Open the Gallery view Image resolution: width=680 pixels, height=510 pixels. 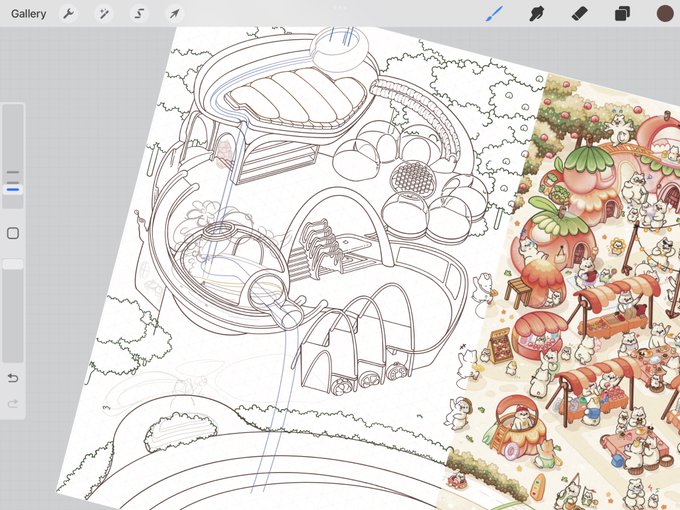tap(29, 14)
